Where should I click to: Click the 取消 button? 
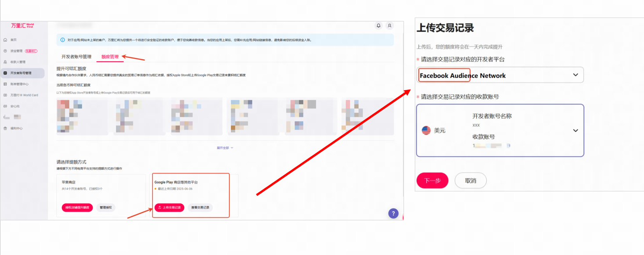(x=471, y=180)
